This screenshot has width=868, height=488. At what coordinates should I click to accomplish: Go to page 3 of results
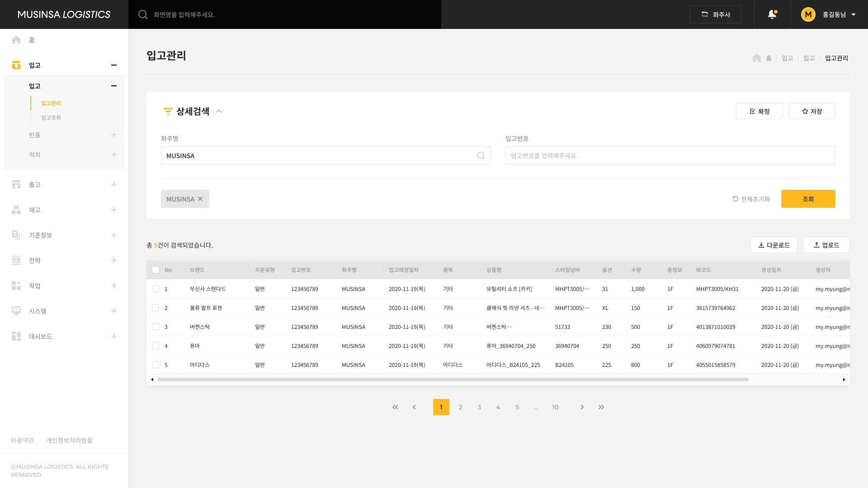pyautogui.click(x=479, y=407)
